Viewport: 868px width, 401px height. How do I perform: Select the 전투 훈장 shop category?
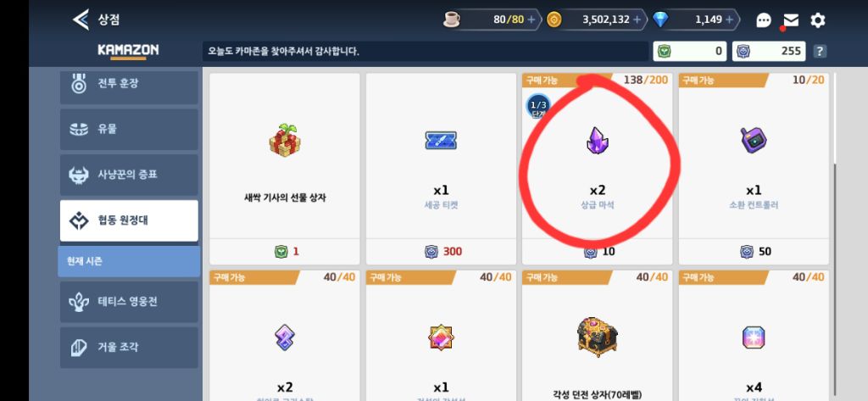click(x=129, y=86)
